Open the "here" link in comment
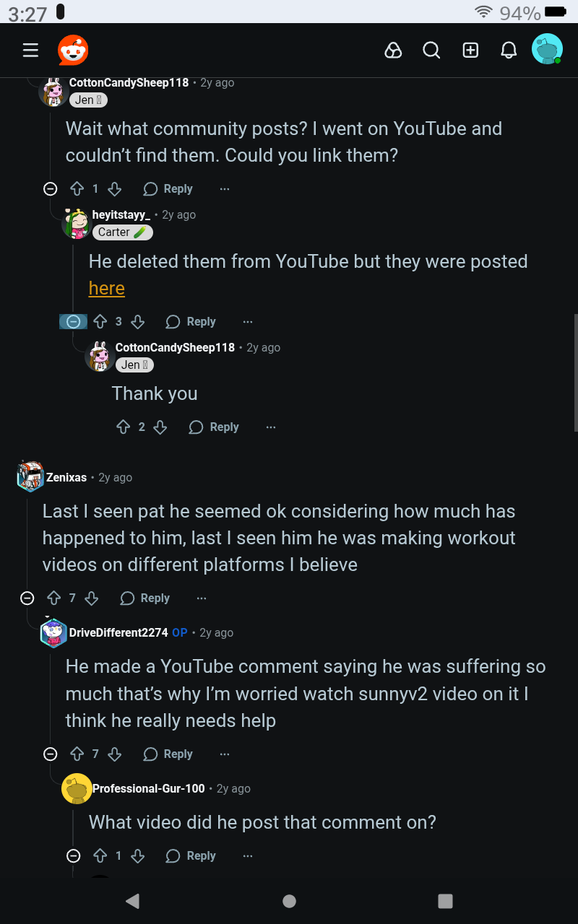The height and width of the screenshot is (924, 578). [x=107, y=288]
